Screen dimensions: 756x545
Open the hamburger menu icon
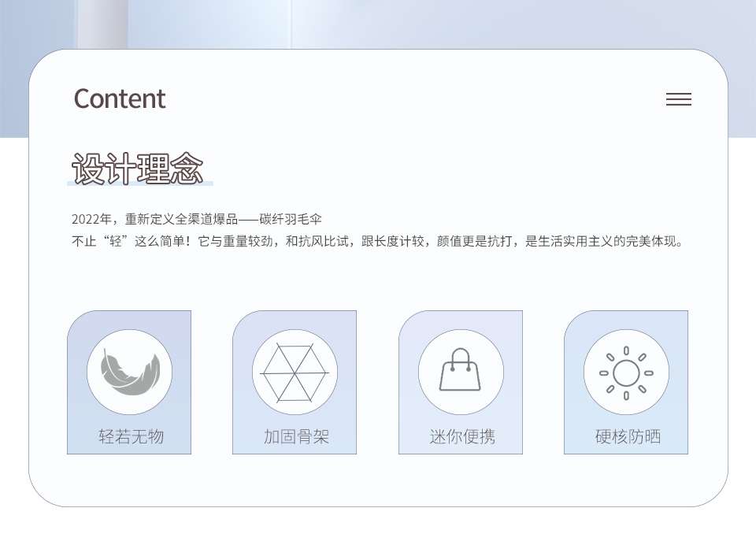(x=678, y=99)
